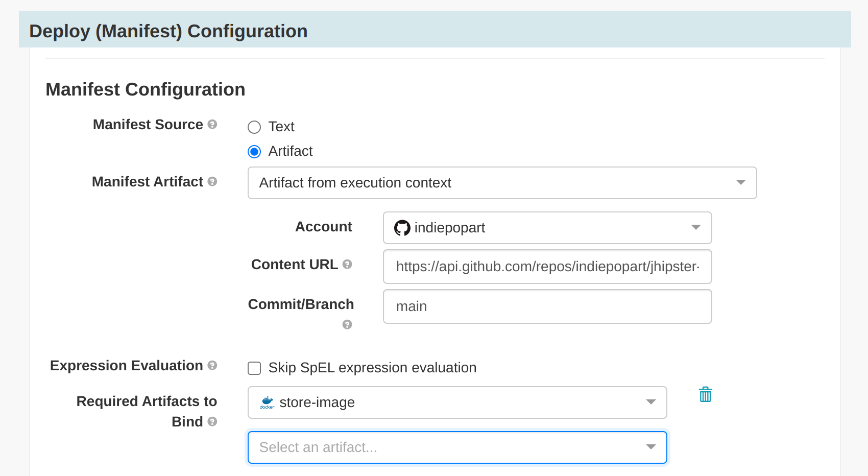Select the Text manifest source option

point(254,127)
